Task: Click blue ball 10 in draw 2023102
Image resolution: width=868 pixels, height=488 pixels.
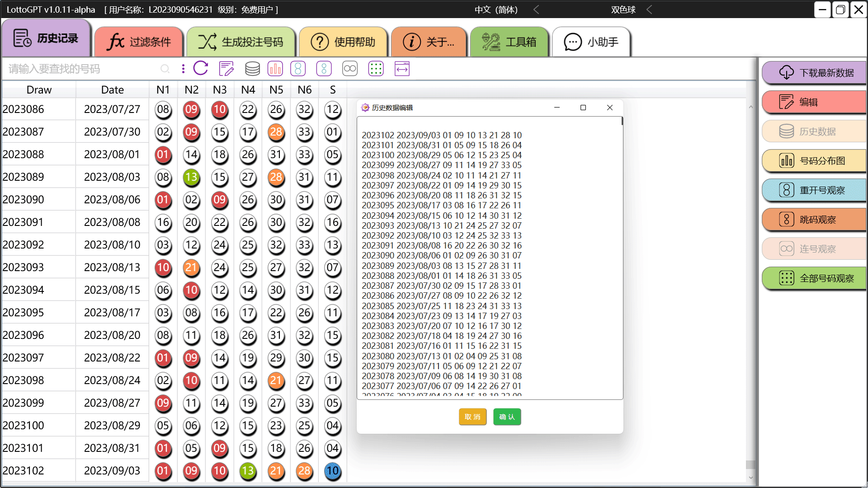Action: coord(333,471)
